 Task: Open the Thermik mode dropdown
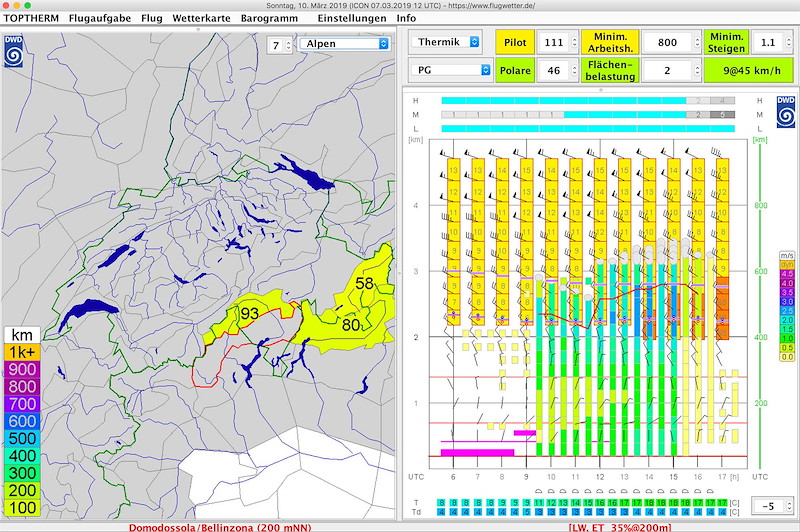[445, 42]
